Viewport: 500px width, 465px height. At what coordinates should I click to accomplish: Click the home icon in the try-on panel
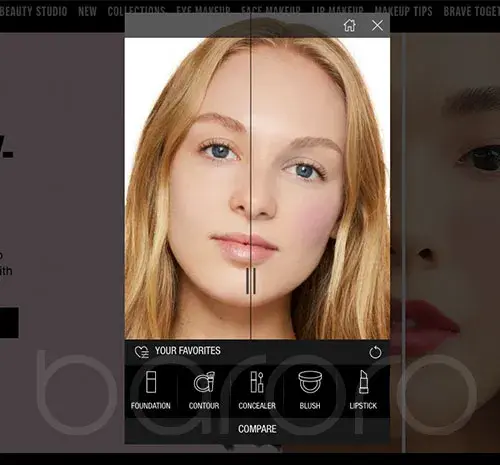coord(350,25)
